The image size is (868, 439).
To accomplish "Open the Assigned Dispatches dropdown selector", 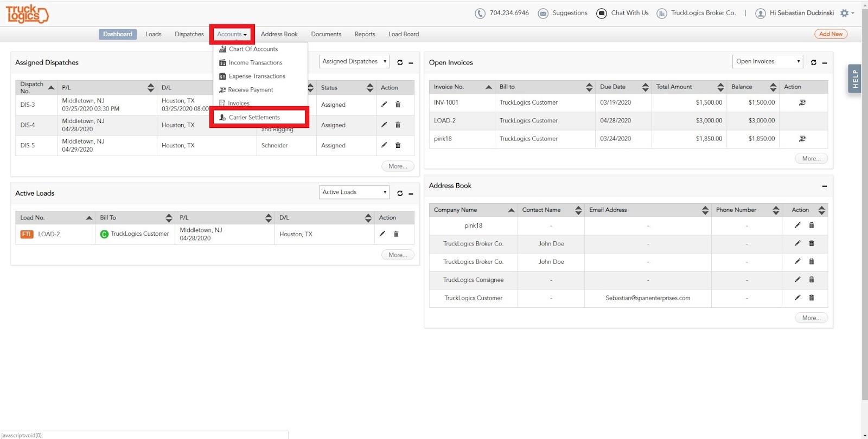I will pyautogui.click(x=354, y=62).
